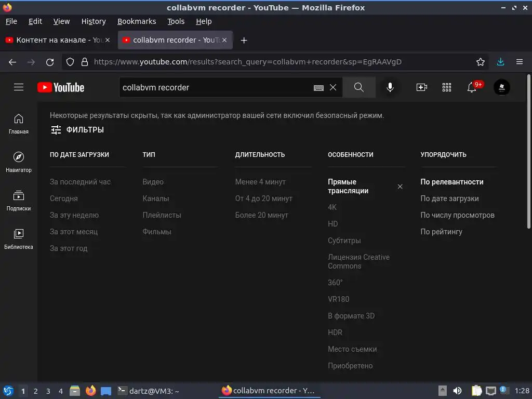
Task: Open the Tools menu
Action: [x=176, y=21]
